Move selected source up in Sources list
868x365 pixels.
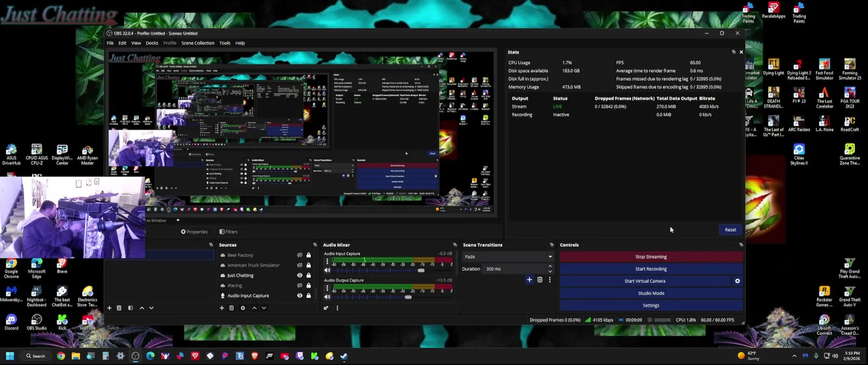254,308
